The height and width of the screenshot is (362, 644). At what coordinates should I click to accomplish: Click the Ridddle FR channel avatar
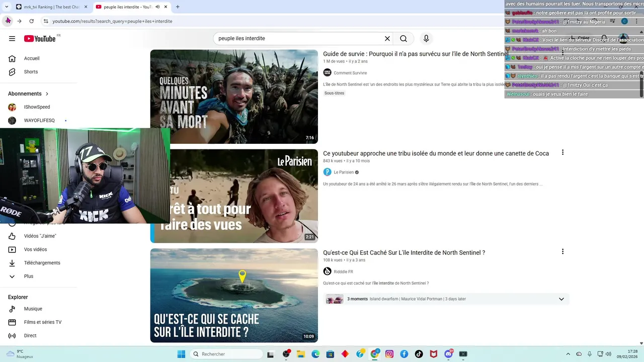tap(327, 271)
